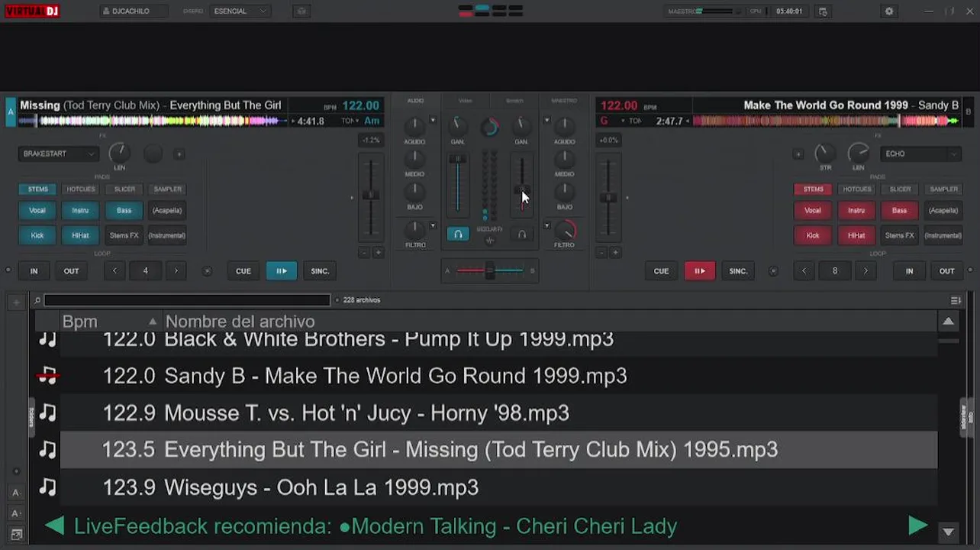Halve the deck A loop length
Viewport: 980px width, 550px height.
(x=114, y=270)
